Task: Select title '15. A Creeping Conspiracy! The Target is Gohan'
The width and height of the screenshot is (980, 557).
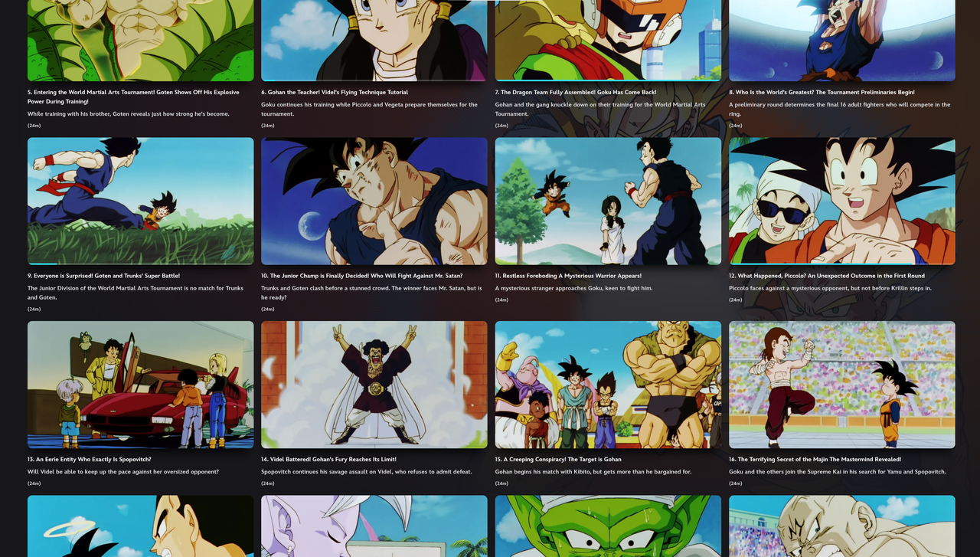Action: [x=558, y=460]
